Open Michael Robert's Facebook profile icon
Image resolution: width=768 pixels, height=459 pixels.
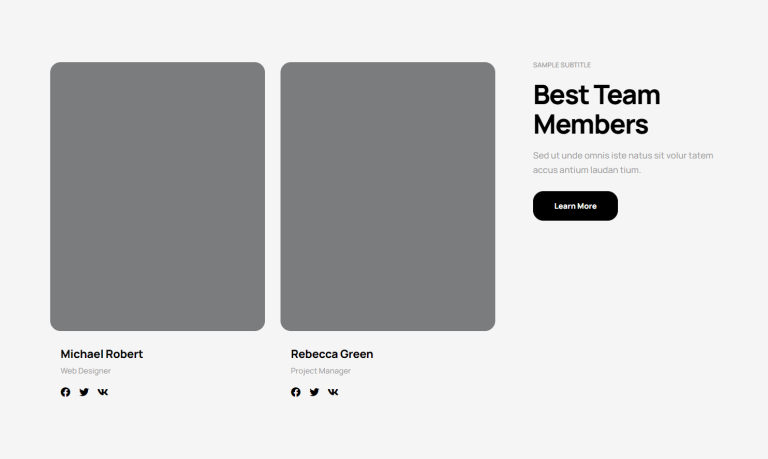66,392
